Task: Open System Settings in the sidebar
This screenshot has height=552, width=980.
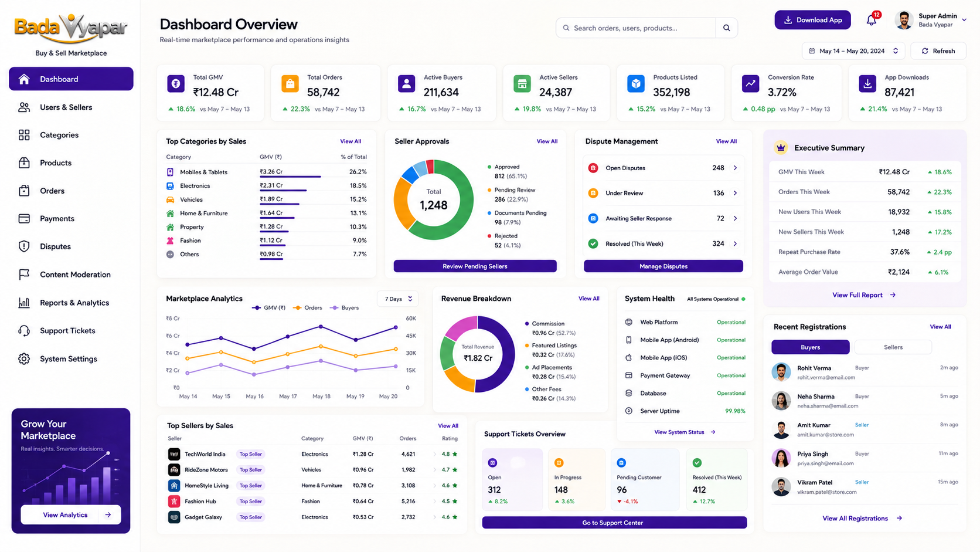Action: [71, 359]
